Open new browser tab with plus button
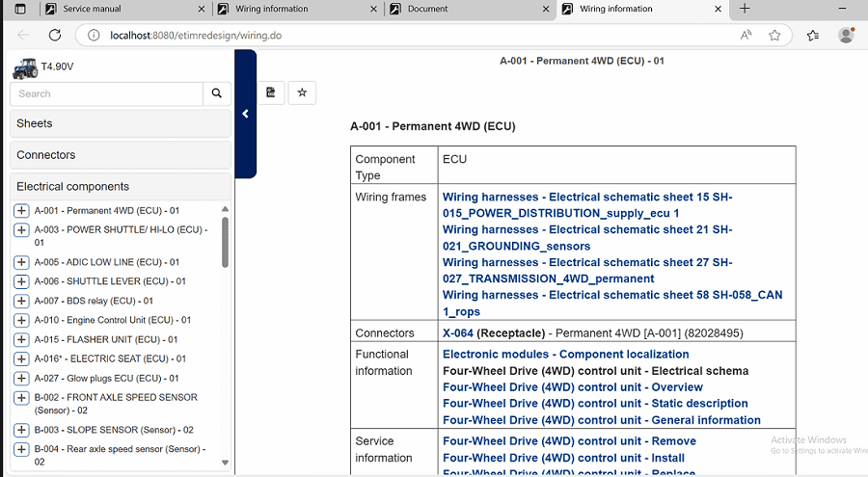 click(745, 9)
